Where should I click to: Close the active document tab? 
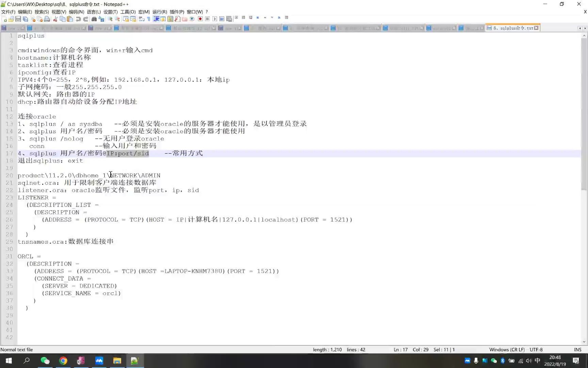pos(537,28)
